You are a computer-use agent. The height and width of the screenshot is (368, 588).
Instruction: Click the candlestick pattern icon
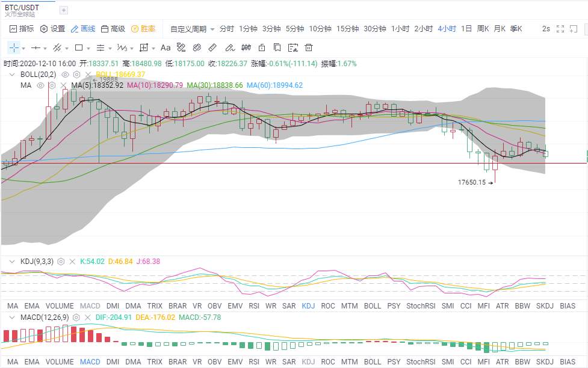(246, 48)
